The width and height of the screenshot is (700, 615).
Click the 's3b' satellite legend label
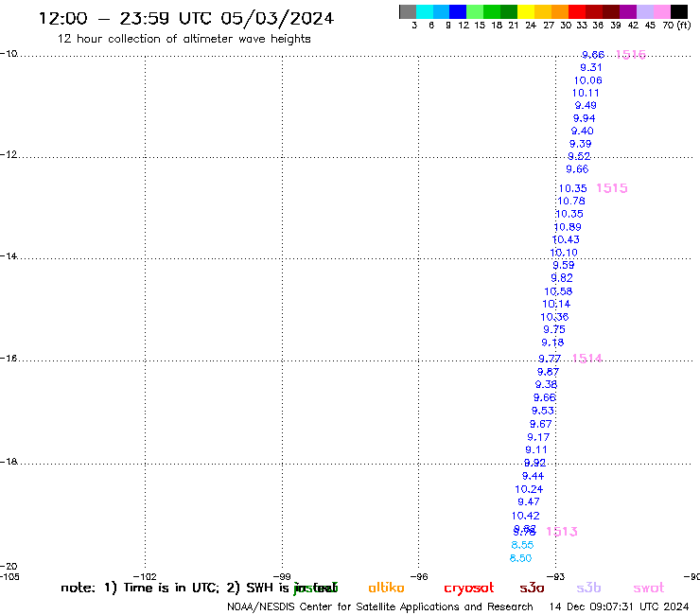588,588
